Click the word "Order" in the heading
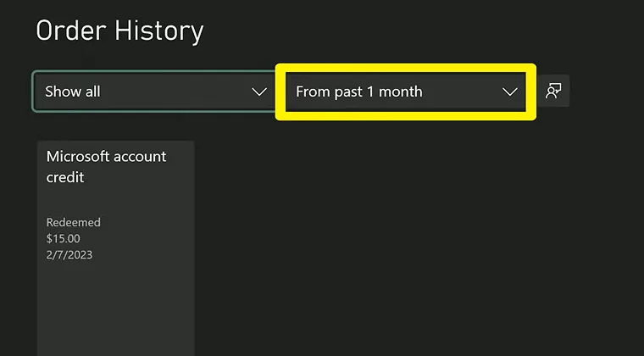 (x=71, y=31)
